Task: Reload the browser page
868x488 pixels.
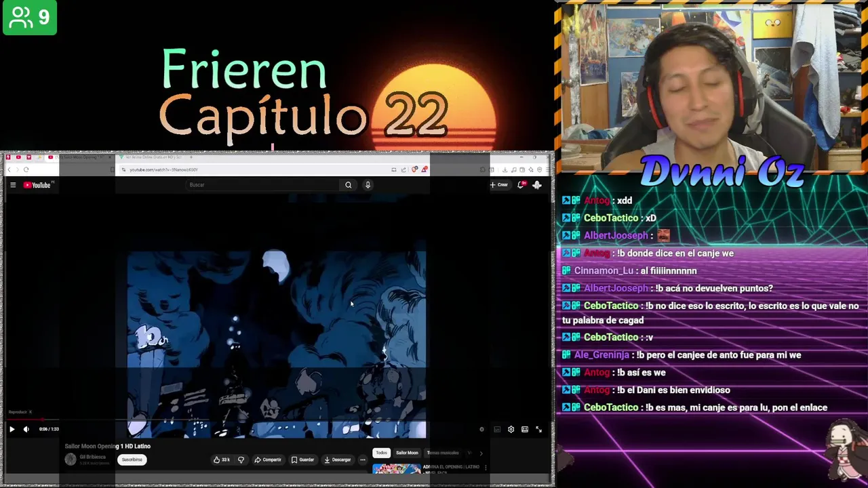Action: [26, 169]
